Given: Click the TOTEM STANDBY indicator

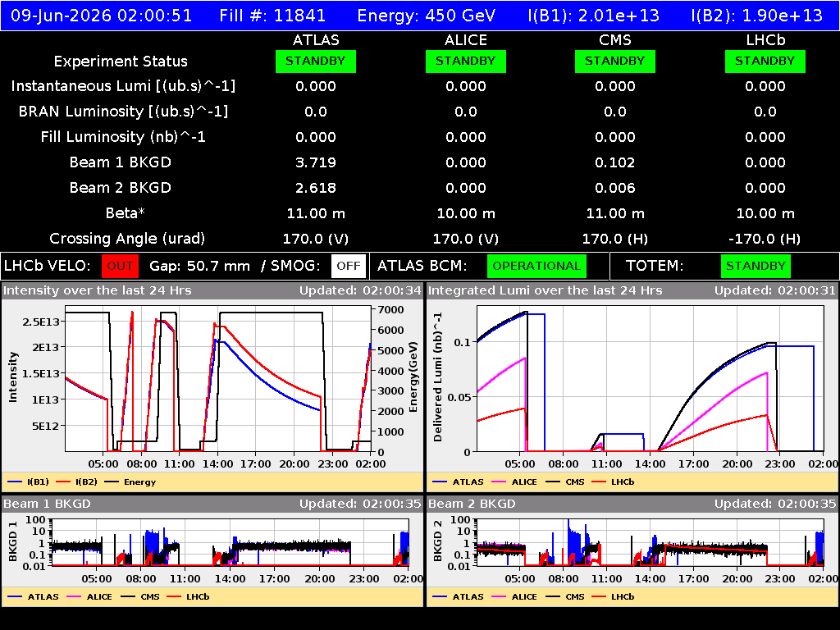Looking at the screenshot, I should point(756,266).
